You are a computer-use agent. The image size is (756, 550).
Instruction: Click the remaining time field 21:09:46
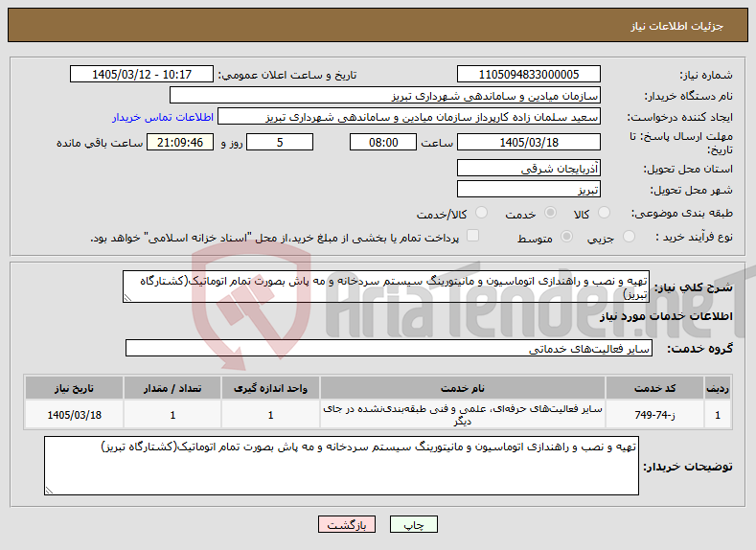click(180, 142)
